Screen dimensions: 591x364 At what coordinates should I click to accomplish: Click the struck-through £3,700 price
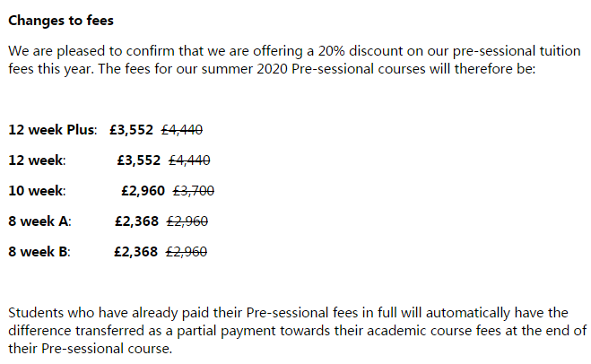194,191
